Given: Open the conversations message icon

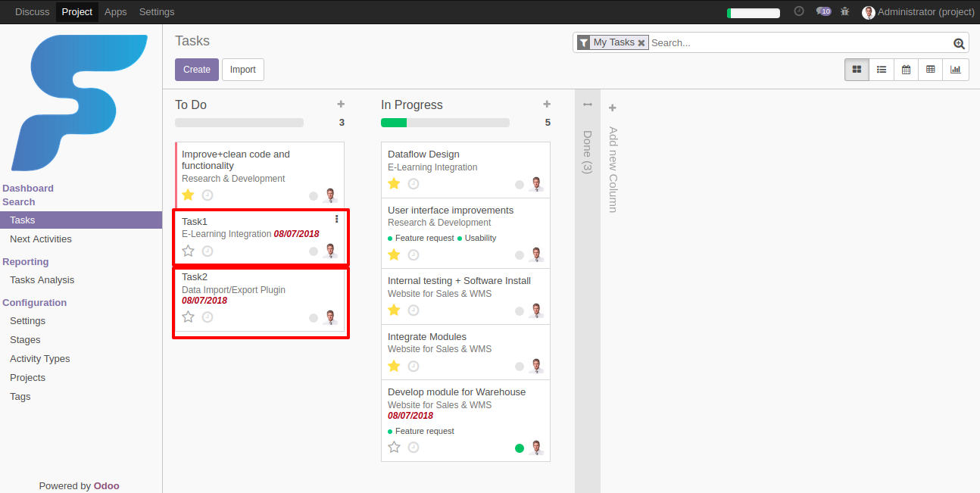Looking at the screenshot, I should [x=822, y=12].
